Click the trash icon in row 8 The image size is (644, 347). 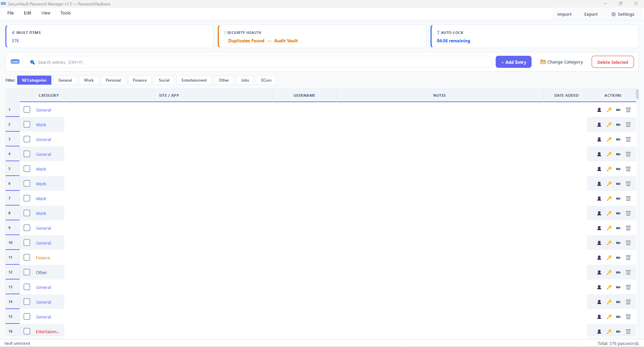628,213
